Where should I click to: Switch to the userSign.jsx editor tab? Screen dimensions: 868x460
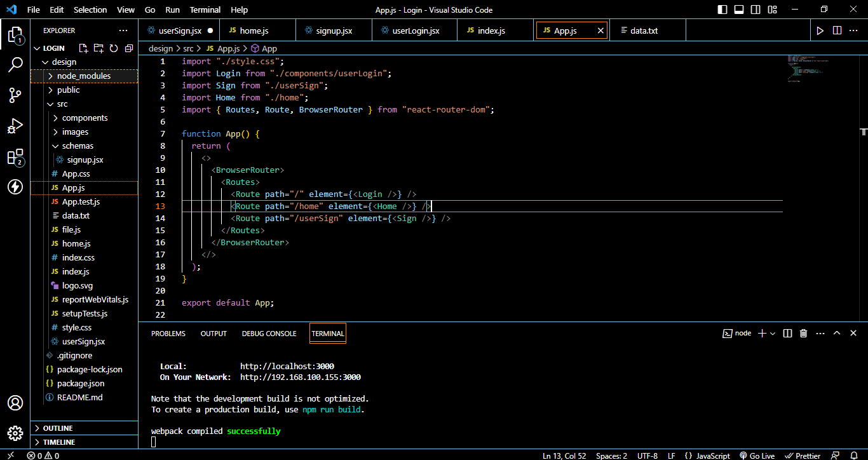180,30
